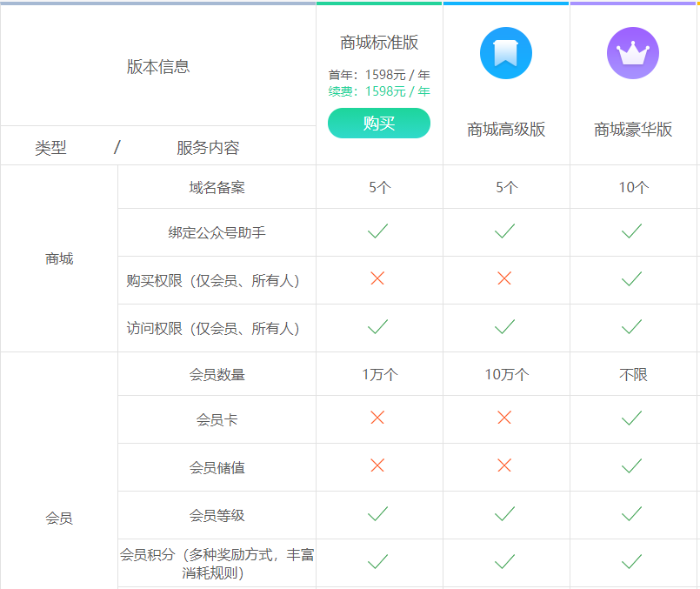Click the green check for 访问权限 in 商城标准版 column
Viewport: 700px width, 589px height.
(x=377, y=327)
